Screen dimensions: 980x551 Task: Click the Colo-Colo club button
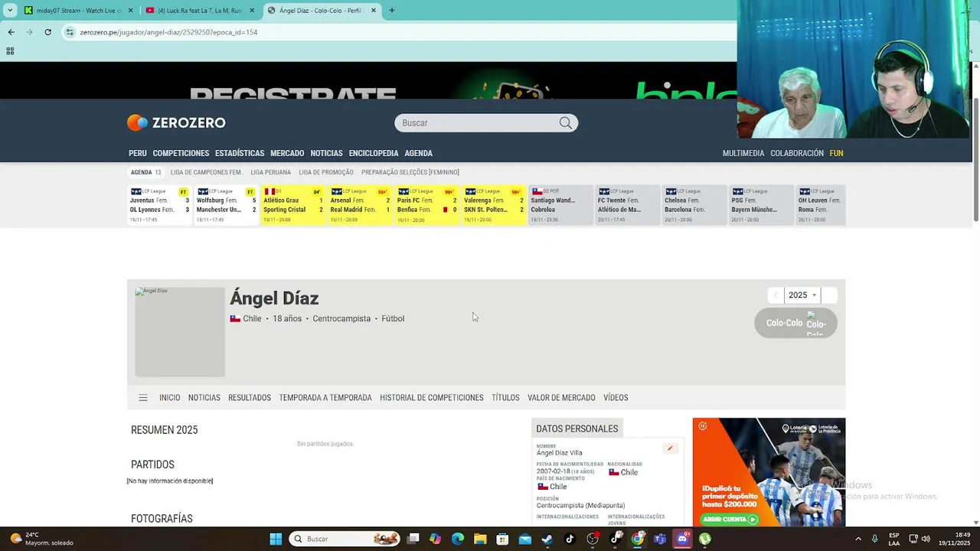click(x=795, y=323)
